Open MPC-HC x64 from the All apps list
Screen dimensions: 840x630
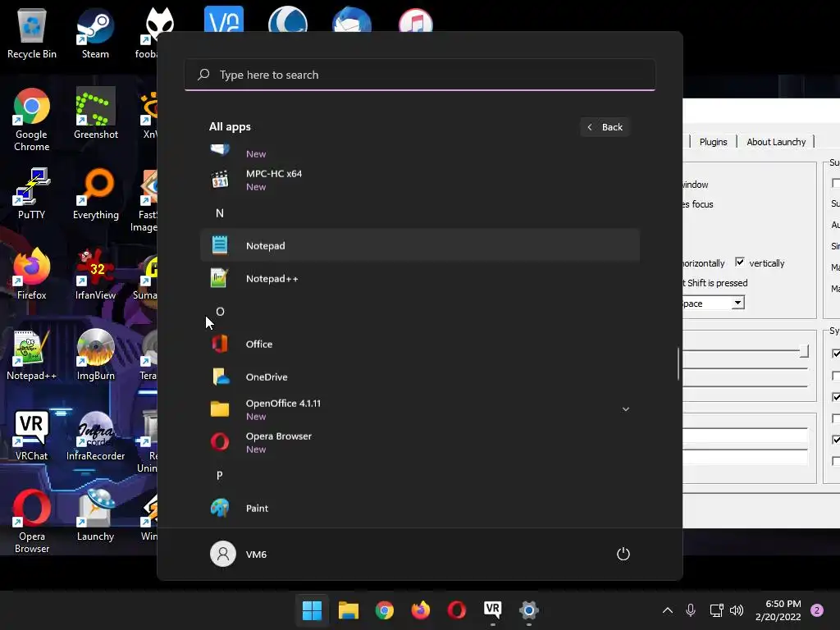click(x=419, y=180)
